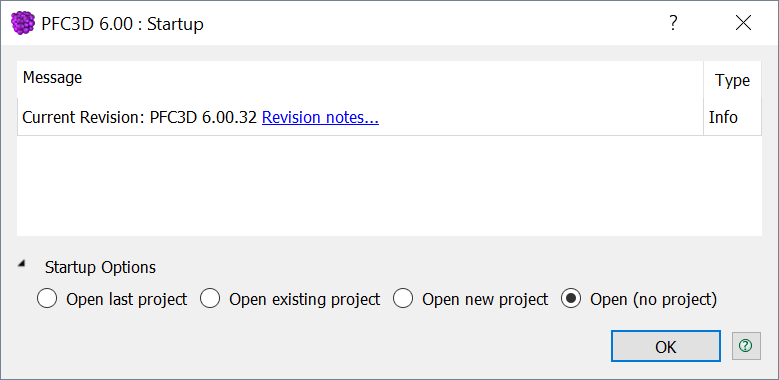Click the Type column header
This screenshot has width=779, height=380.
[733, 79]
